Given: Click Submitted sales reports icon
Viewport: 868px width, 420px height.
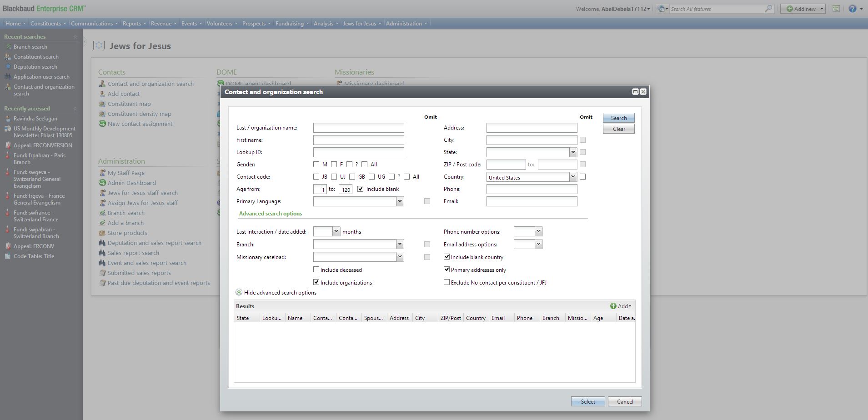Looking at the screenshot, I should (102, 273).
